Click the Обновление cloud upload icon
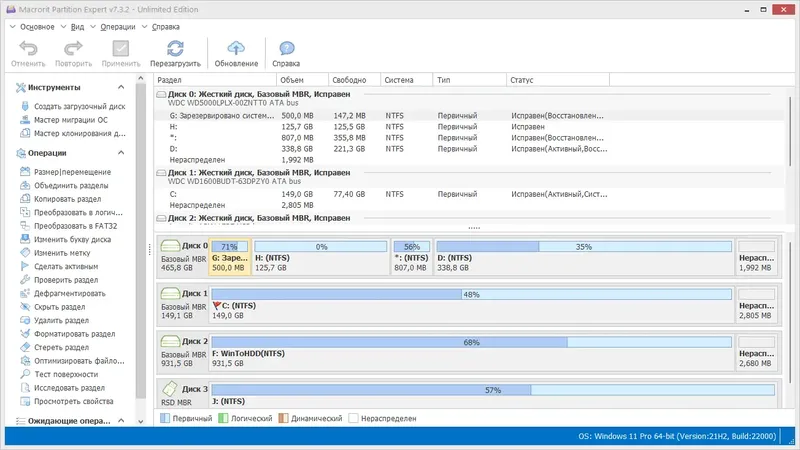This screenshot has width=800, height=450. 236,48
